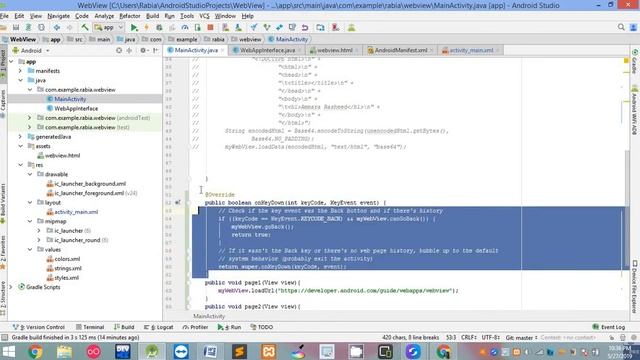Viewport: 640px width, 360px height.
Task: Collapse the values folder
Action: click(x=30, y=249)
